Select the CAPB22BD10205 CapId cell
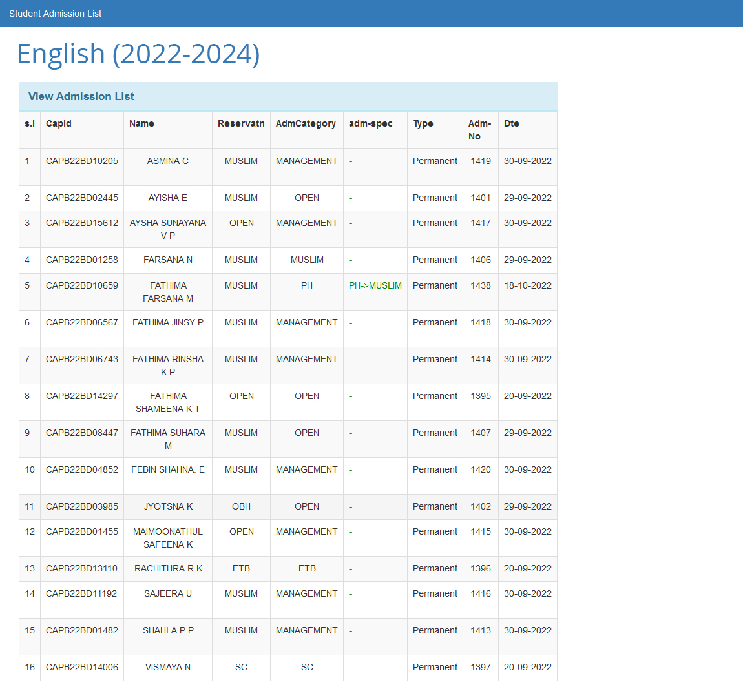The height and width of the screenshot is (700, 743). point(82,161)
